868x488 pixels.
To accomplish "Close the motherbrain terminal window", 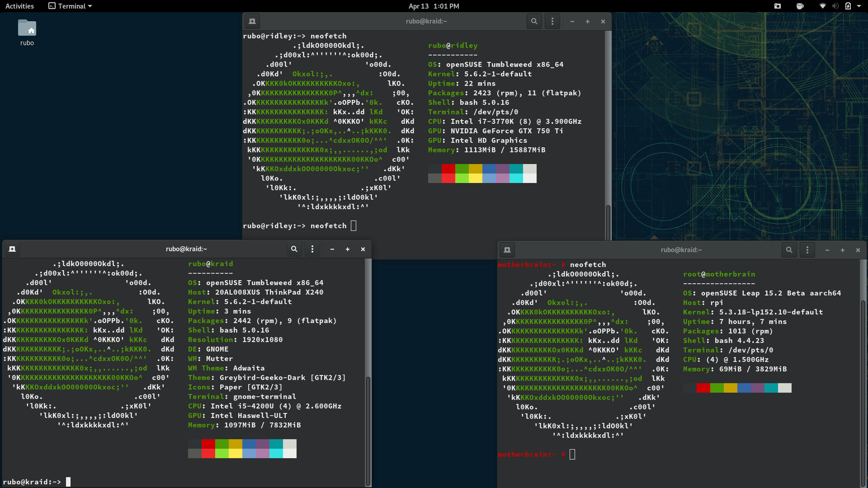I will coord(858,250).
